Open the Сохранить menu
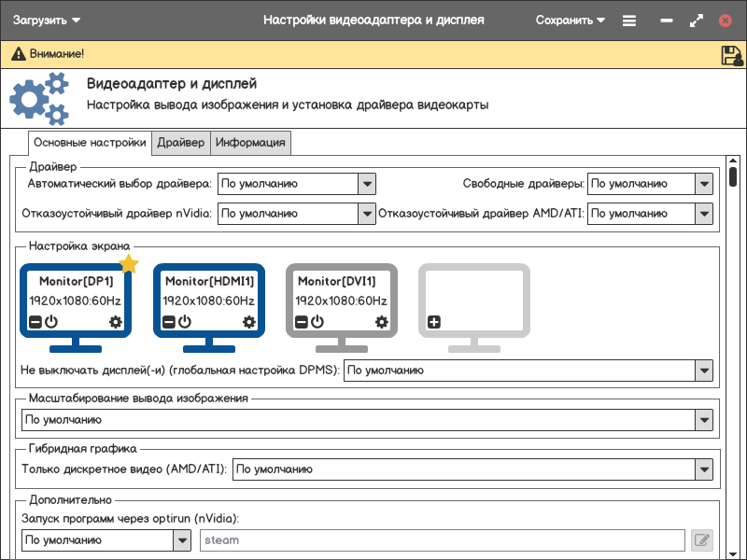Viewport: 747px width, 560px height. 571,20
